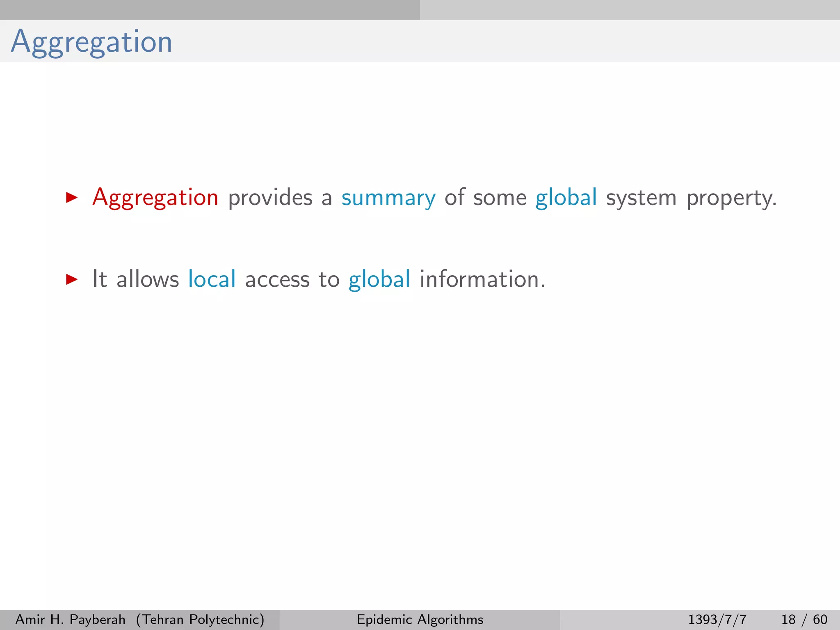Screen dimensions: 840x630
Task: Click the word provides in first bullet
Action: [x=270, y=198]
